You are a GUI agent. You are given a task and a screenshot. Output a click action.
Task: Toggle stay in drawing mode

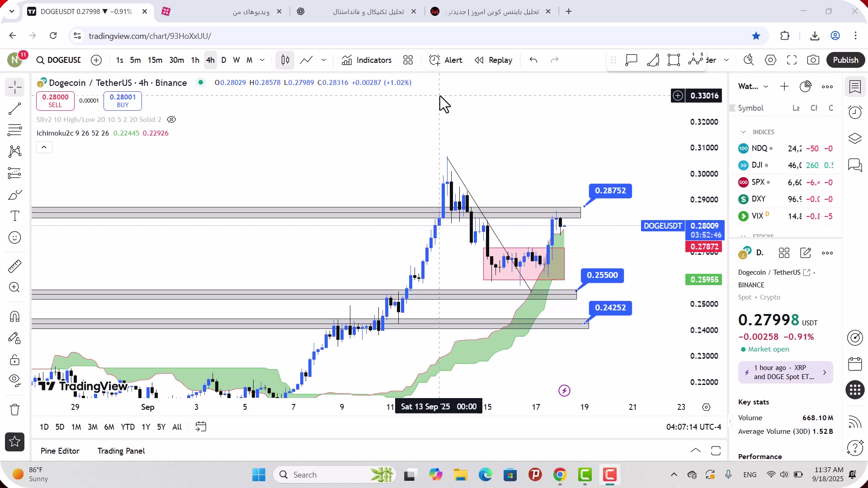(15, 338)
